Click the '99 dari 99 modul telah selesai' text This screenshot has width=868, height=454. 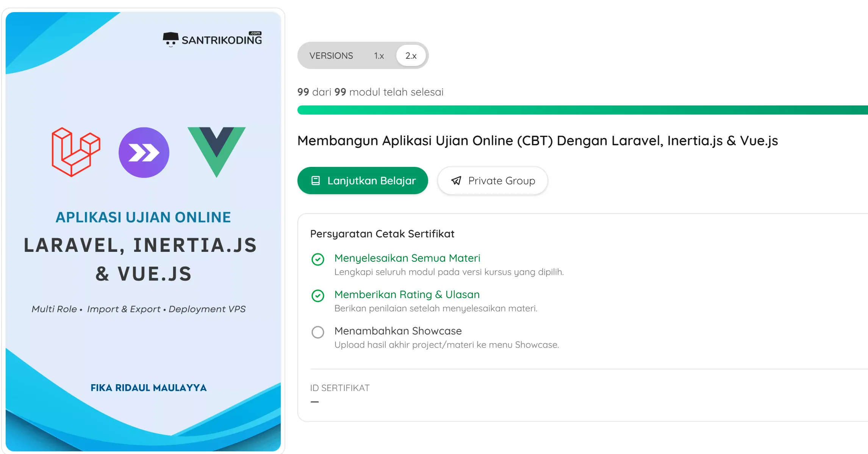(x=371, y=92)
